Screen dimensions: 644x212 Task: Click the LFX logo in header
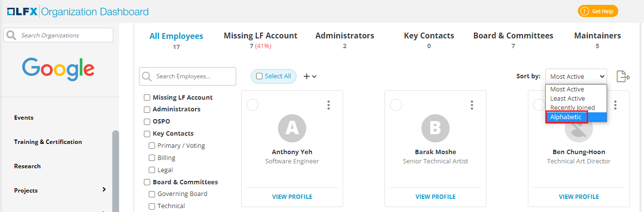(x=22, y=11)
